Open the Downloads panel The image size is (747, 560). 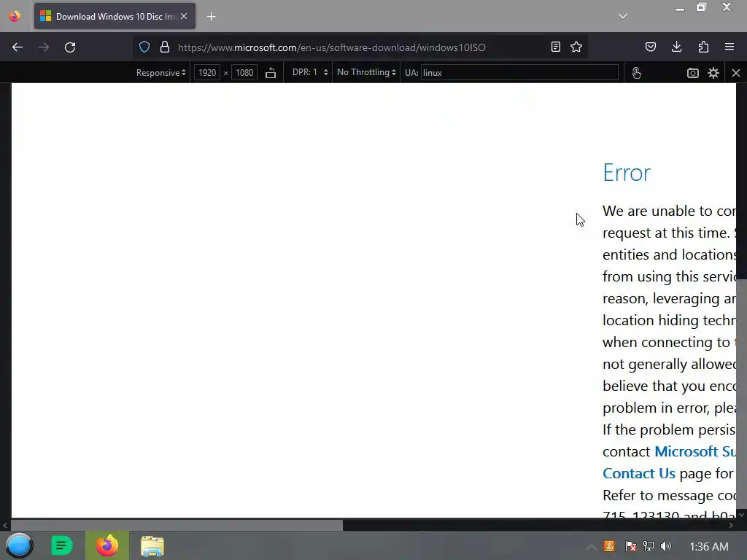coord(676,47)
